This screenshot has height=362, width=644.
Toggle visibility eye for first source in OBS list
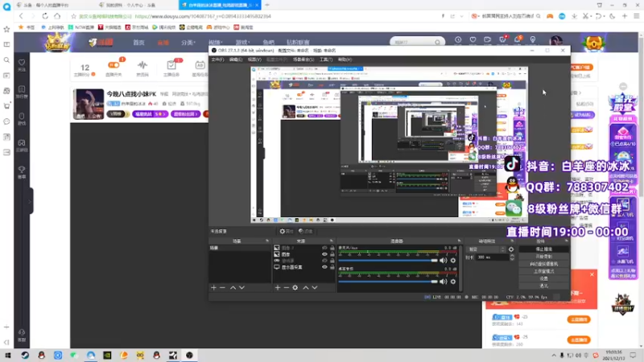pos(324,248)
